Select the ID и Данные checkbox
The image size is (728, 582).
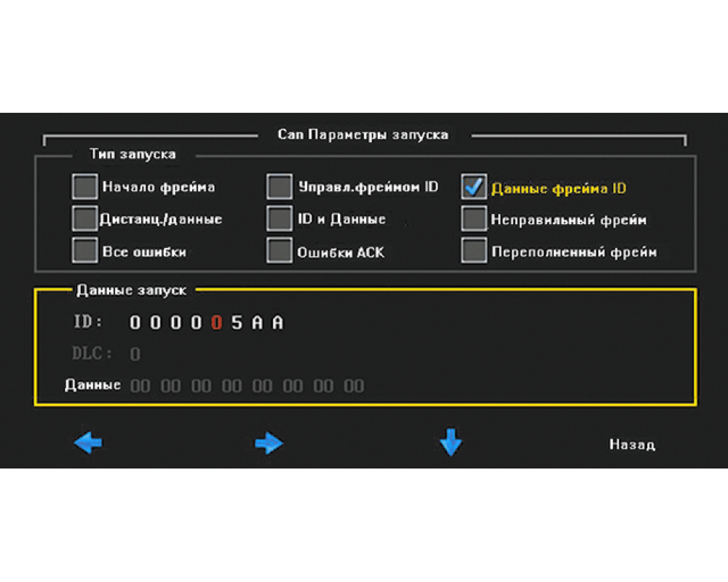[x=280, y=218]
